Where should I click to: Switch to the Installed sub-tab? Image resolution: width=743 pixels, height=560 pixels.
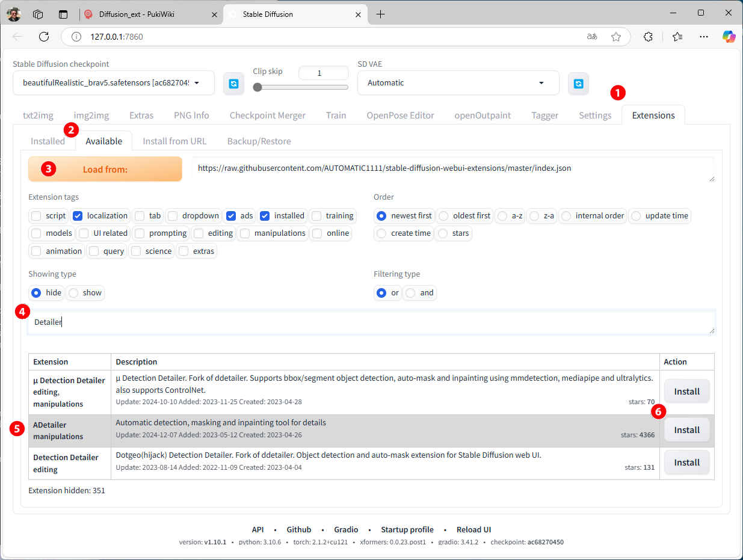coord(48,141)
